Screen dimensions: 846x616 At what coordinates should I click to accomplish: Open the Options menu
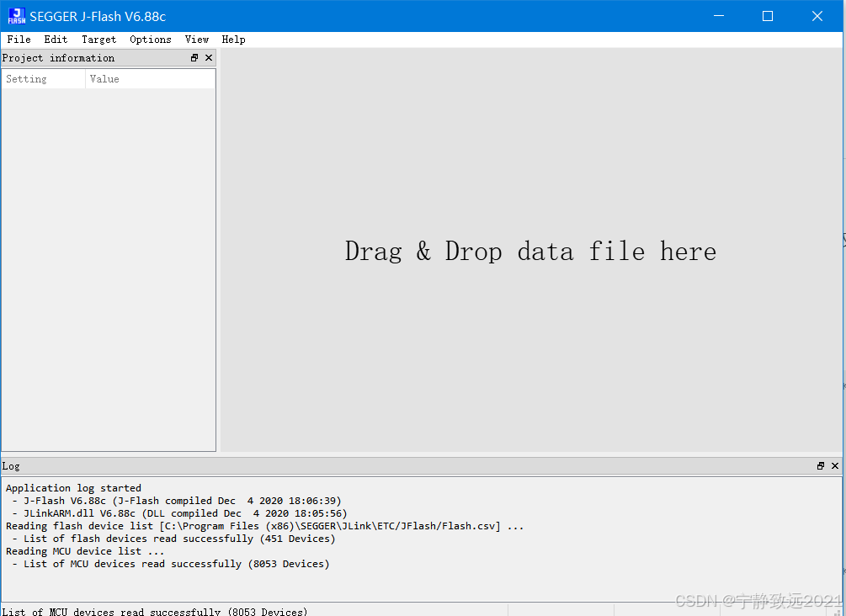(151, 40)
